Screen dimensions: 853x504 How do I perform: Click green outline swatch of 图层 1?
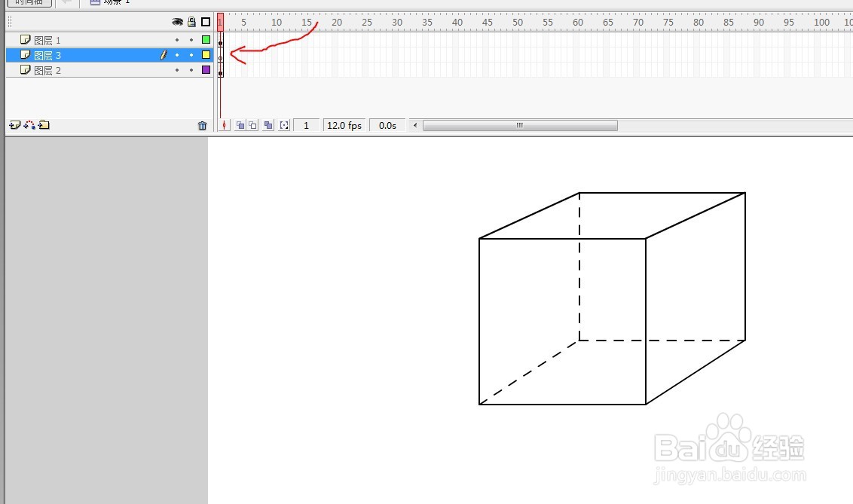coord(206,40)
